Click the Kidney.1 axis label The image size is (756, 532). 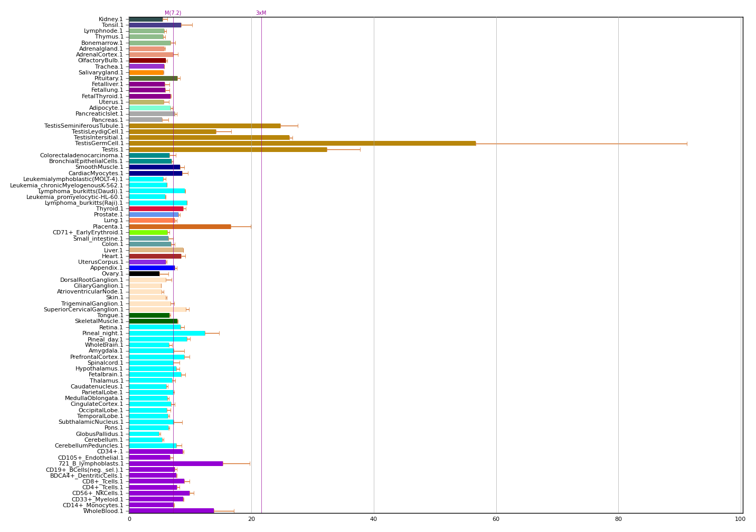[x=110, y=20]
